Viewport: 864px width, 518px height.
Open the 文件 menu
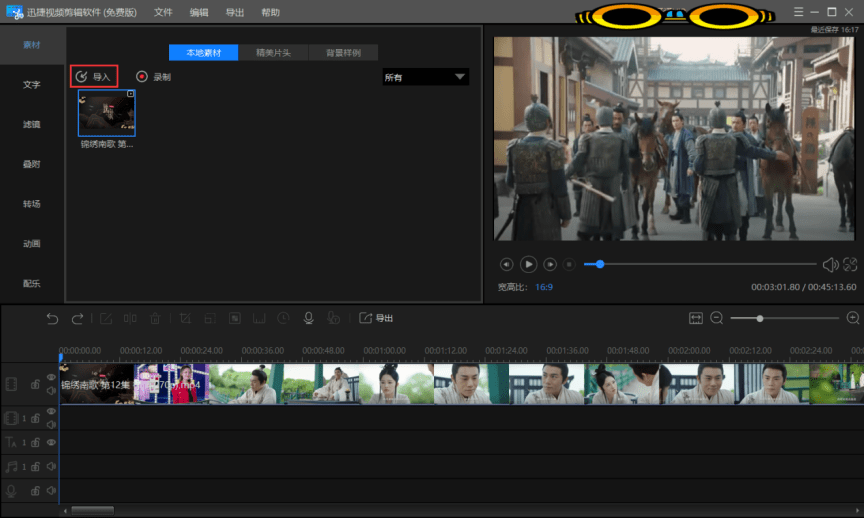point(163,12)
